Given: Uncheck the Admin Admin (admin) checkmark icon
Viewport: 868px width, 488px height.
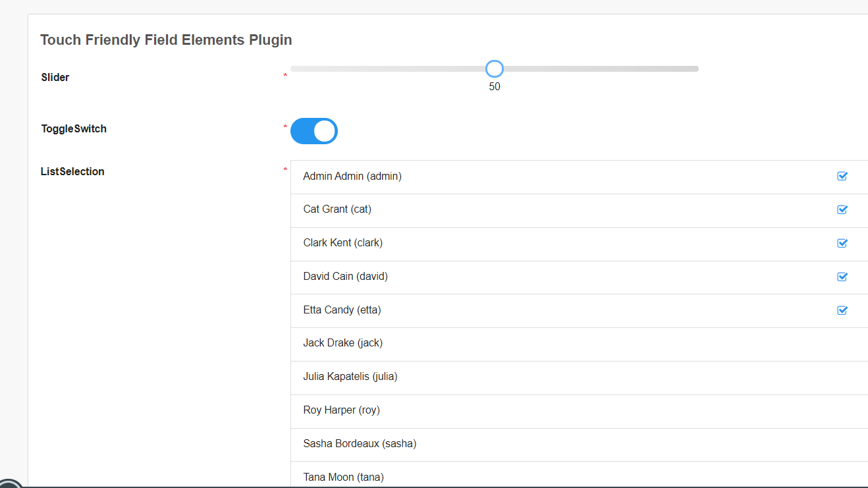Looking at the screenshot, I should (x=842, y=176).
